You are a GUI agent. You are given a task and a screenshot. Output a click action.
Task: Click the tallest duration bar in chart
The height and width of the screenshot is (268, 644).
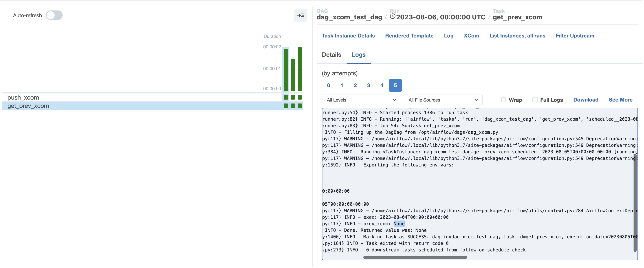(x=300, y=69)
